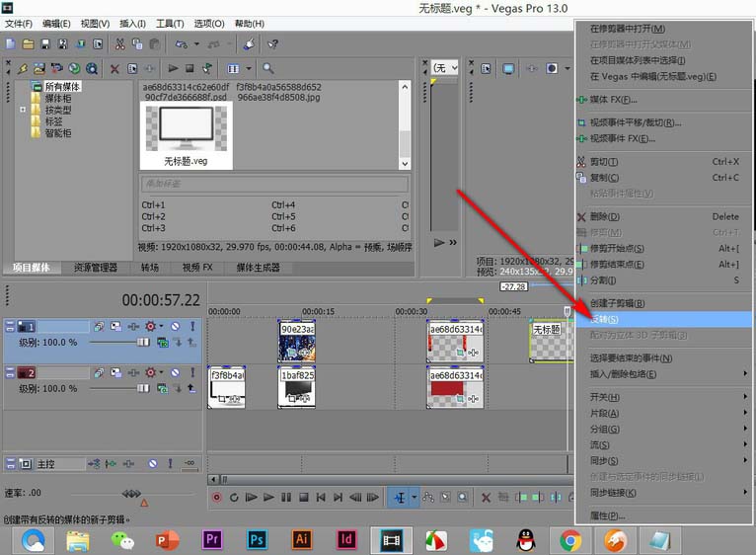756x555 pixels.
Task: Open the trimmer (无 dropdown
Action: pos(444,68)
